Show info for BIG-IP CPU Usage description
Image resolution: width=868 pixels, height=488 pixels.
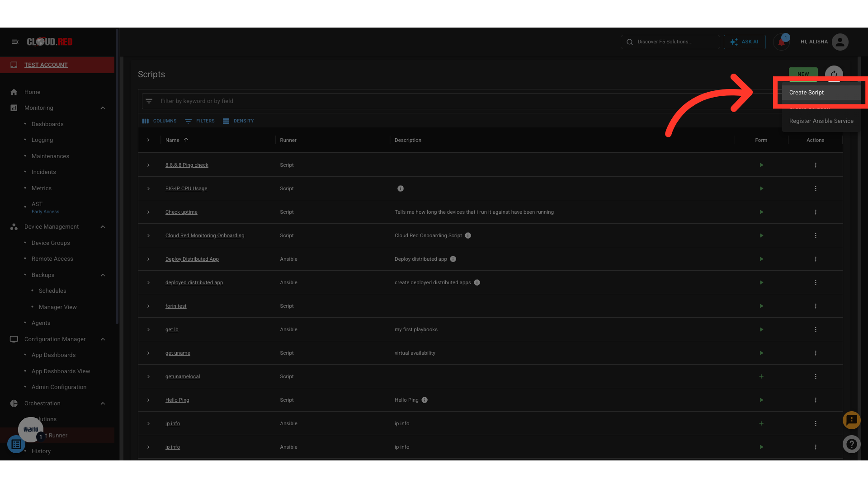[401, 188]
